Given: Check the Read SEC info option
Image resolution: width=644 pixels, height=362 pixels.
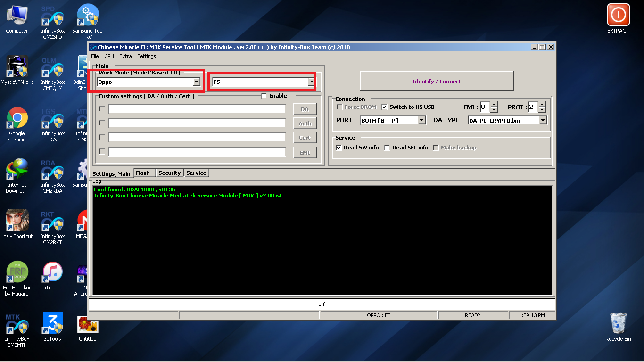Looking at the screenshot, I should point(387,148).
